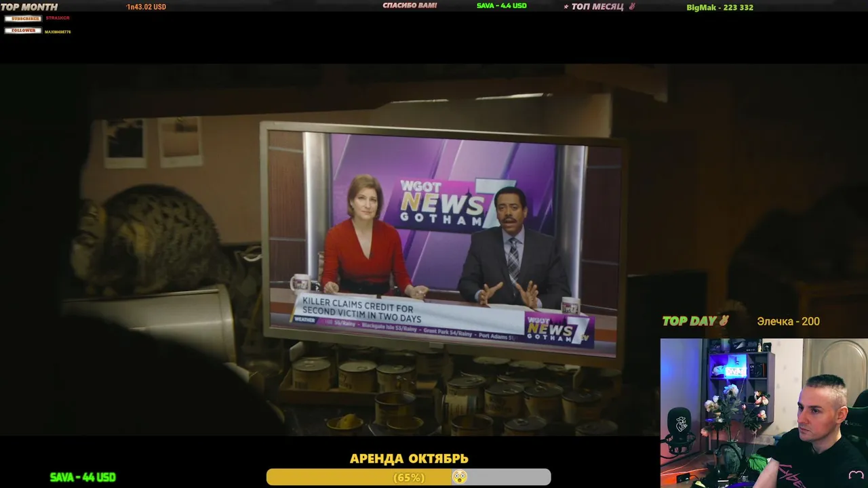Screen dimensions: 868x488
Task: Click the СПАСИБО ВАМ! text
Action: click(x=410, y=5)
